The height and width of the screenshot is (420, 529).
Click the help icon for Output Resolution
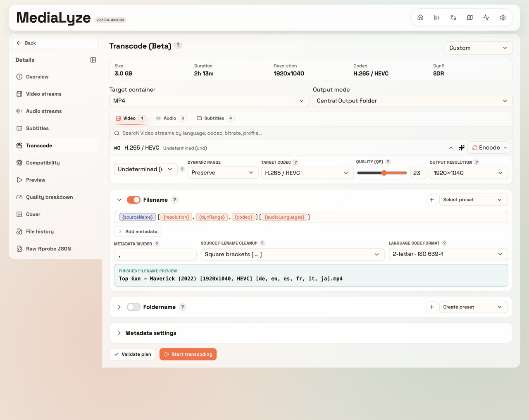point(477,162)
